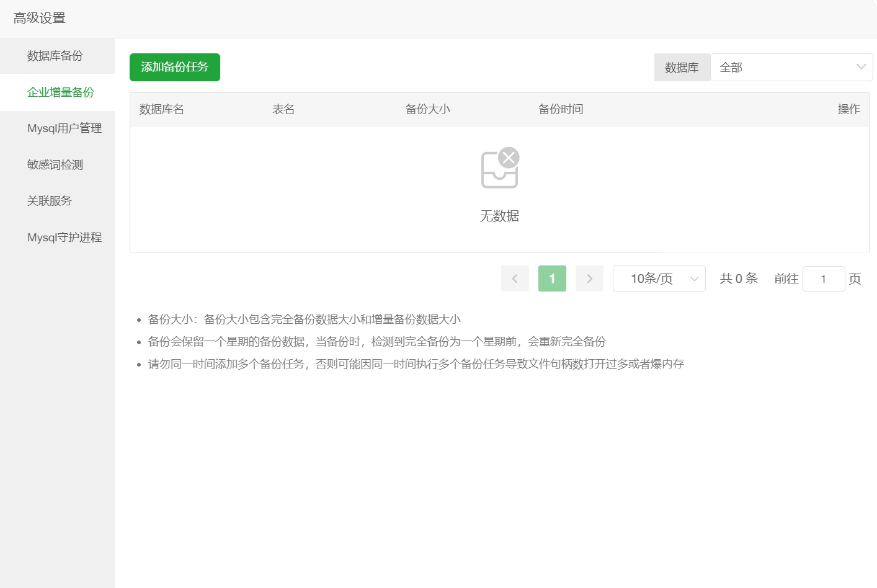Select the 关联服务 sidebar item

pos(48,200)
